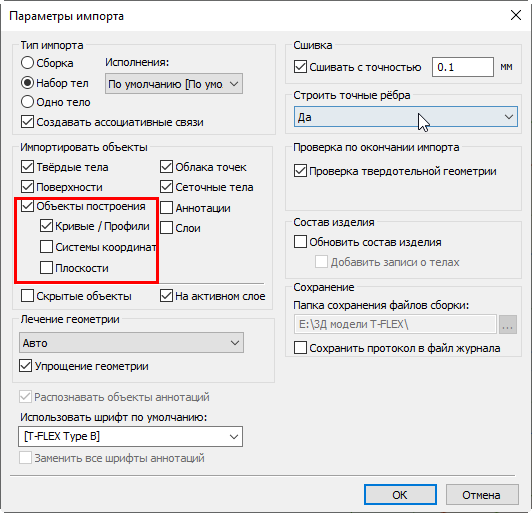Expand the Лечение геометрии Авто dropdown
The height and width of the screenshot is (513, 532).
[x=131, y=343]
